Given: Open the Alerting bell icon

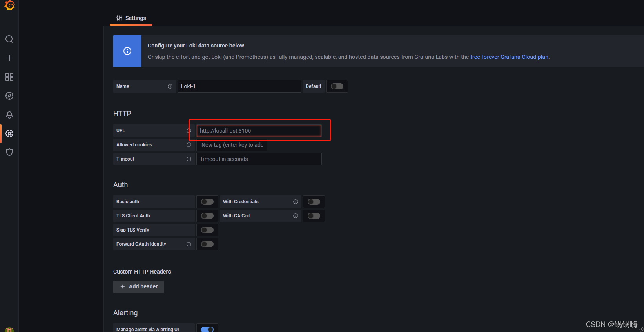Looking at the screenshot, I should pos(9,115).
